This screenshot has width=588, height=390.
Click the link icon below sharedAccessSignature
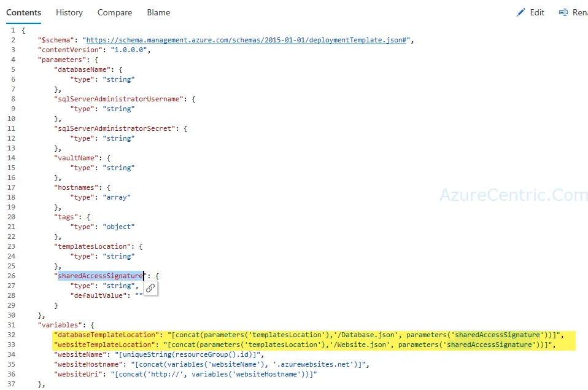pos(150,288)
